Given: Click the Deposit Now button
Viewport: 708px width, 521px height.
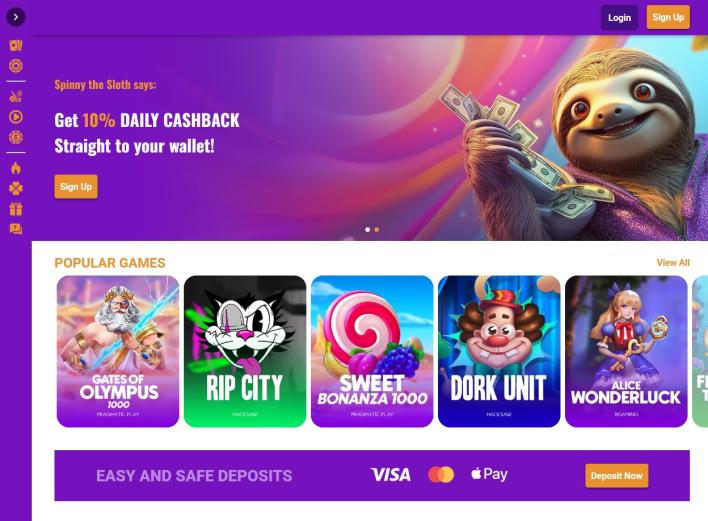Looking at the screenshot, I should tap(616, 476).
